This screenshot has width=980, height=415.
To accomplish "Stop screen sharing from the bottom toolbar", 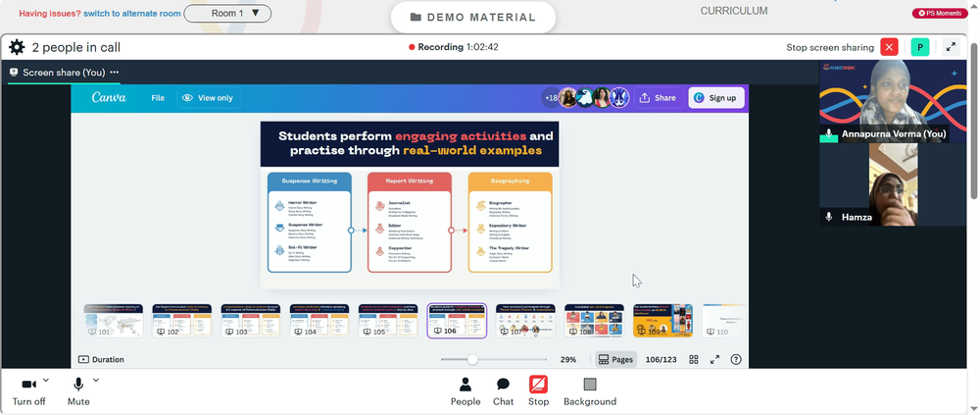I will (538, 391).
